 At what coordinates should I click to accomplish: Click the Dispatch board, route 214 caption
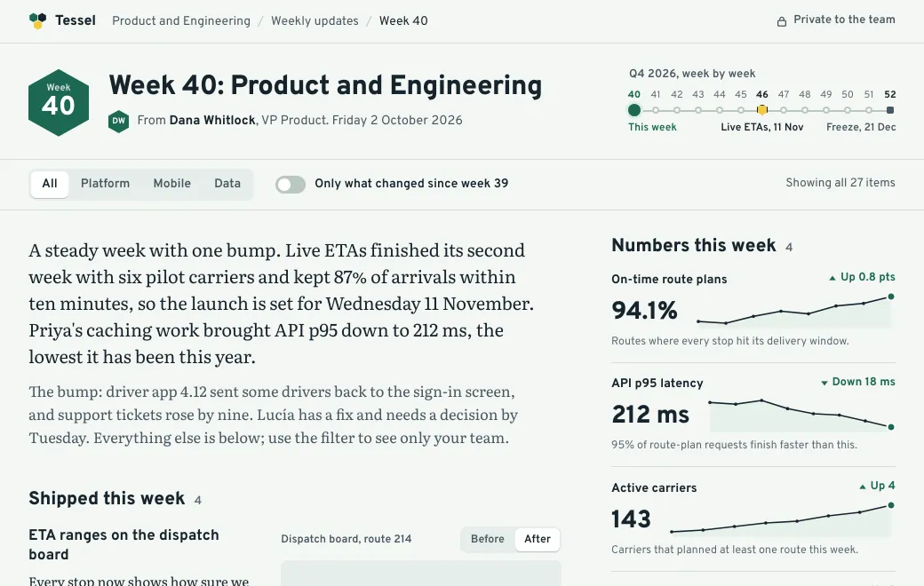point(346,539)
